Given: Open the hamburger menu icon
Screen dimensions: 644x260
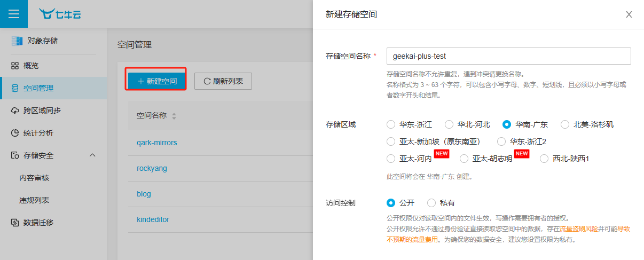Looking at the screenshot, I should pos(14,14).
